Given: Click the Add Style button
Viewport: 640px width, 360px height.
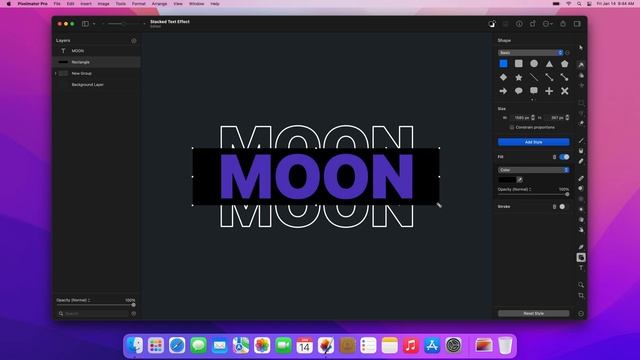Looking at the screenshot, I should (x=533, y=142).
